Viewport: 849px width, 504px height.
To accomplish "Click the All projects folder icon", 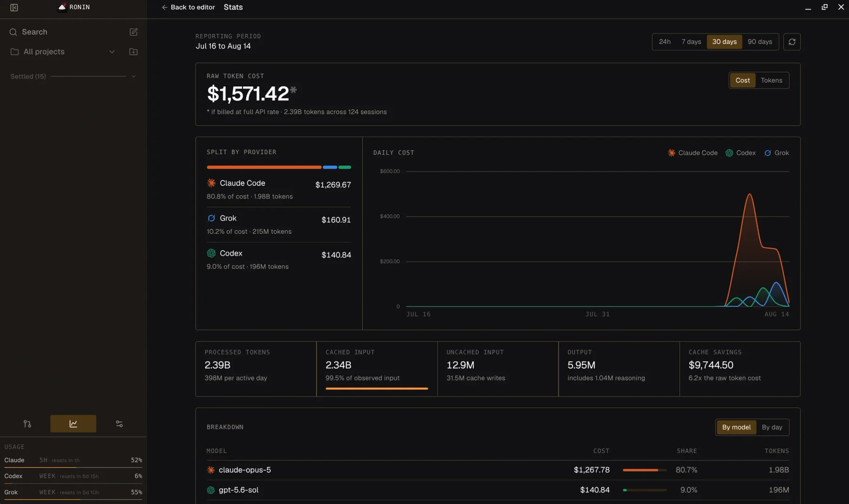I will (15, 52).
